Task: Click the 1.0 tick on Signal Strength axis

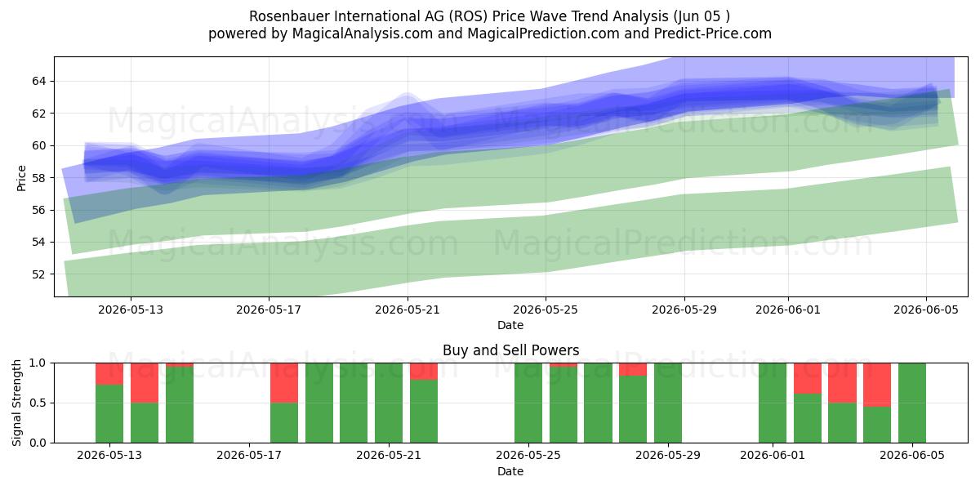Action: coord(38,363)
